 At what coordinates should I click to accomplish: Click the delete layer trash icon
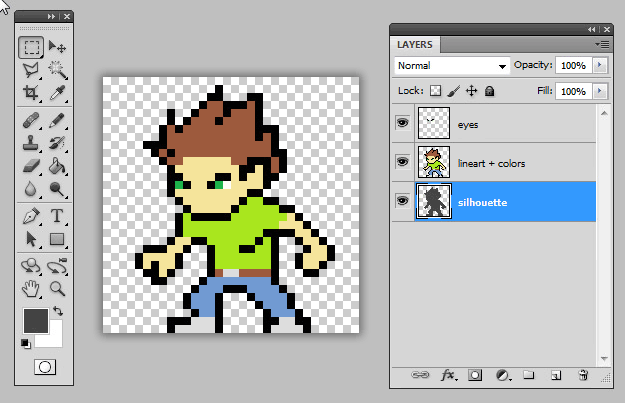[x=583, y=375]
